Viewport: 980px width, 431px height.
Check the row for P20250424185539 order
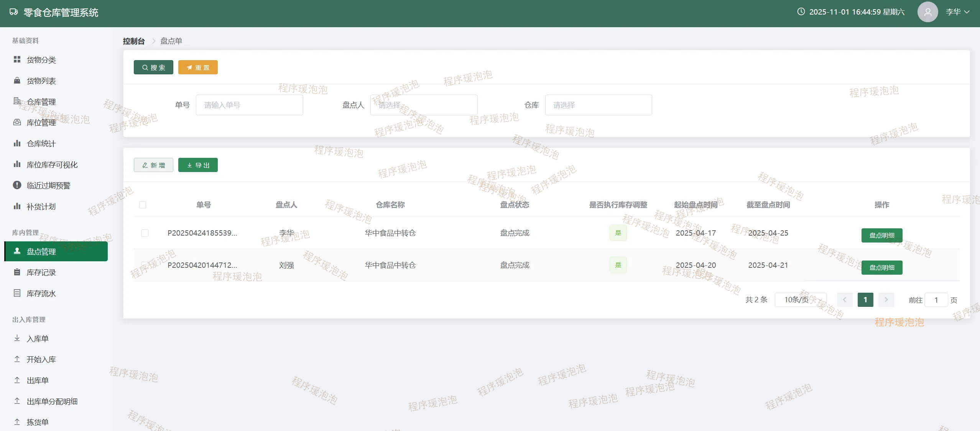[x=145, y=233]
